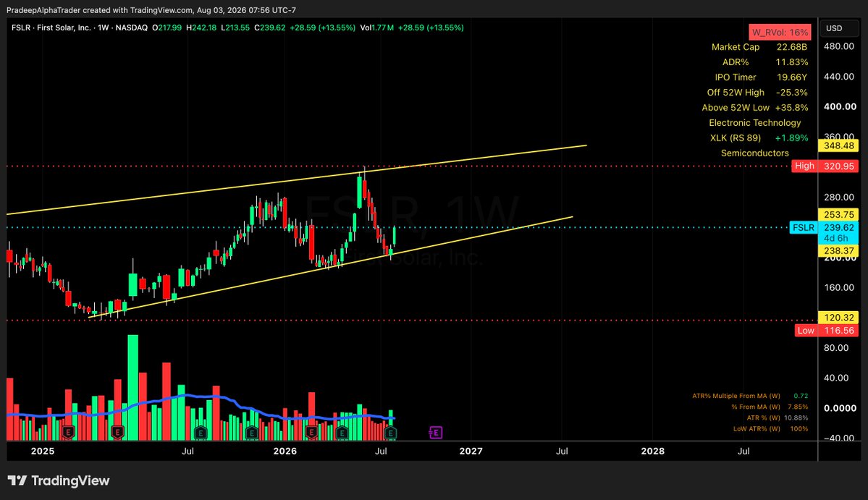Image resolution: width=868 pixels, height=500 pixels.
Task: Click the XLK (RS 89) +1.89% row
Action: pyautogui.click(x=759, y=137)
